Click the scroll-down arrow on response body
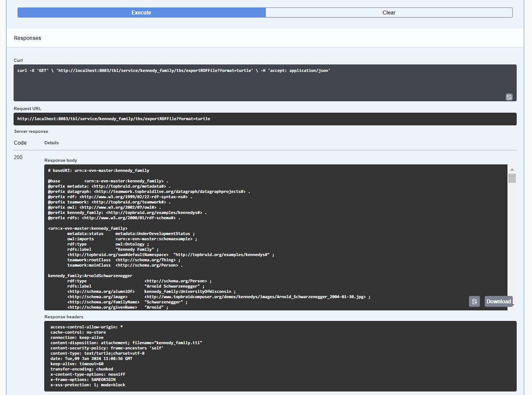This screenshot has width=532, height=395. pos(511,306)
